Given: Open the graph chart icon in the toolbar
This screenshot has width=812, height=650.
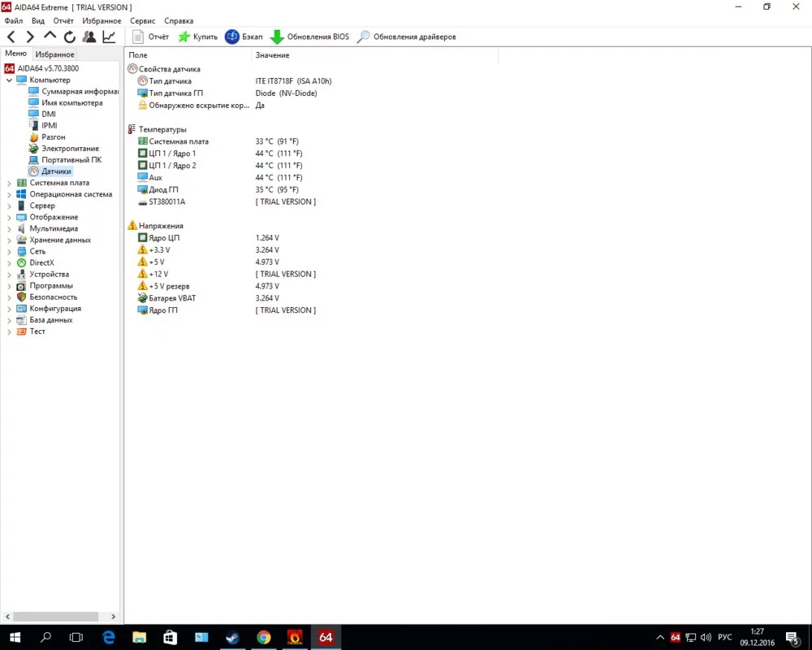Looking at the screenshot, I should [x=110, y=37].
